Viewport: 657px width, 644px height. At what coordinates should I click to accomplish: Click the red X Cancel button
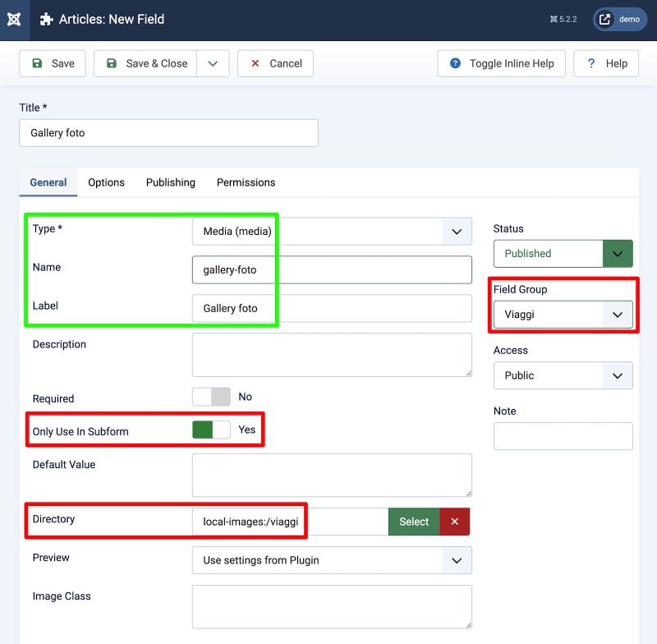275,63
